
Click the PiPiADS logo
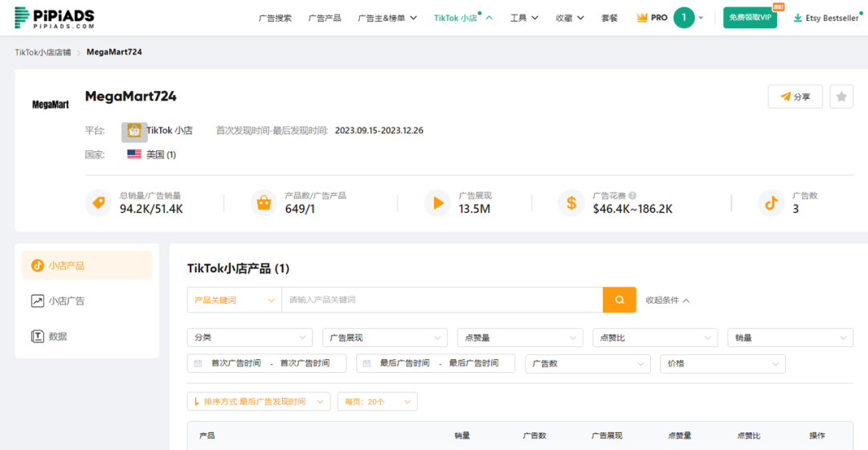pyautogui.click(x=55, y=18)
